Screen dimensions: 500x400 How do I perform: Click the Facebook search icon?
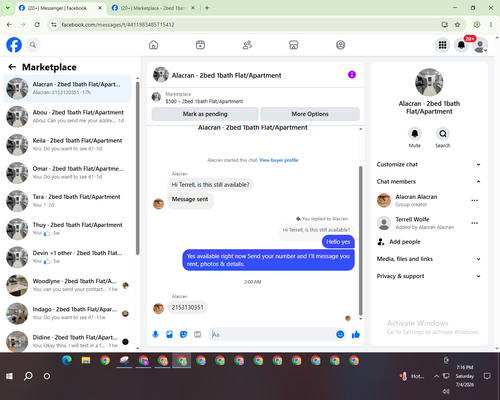33,45
